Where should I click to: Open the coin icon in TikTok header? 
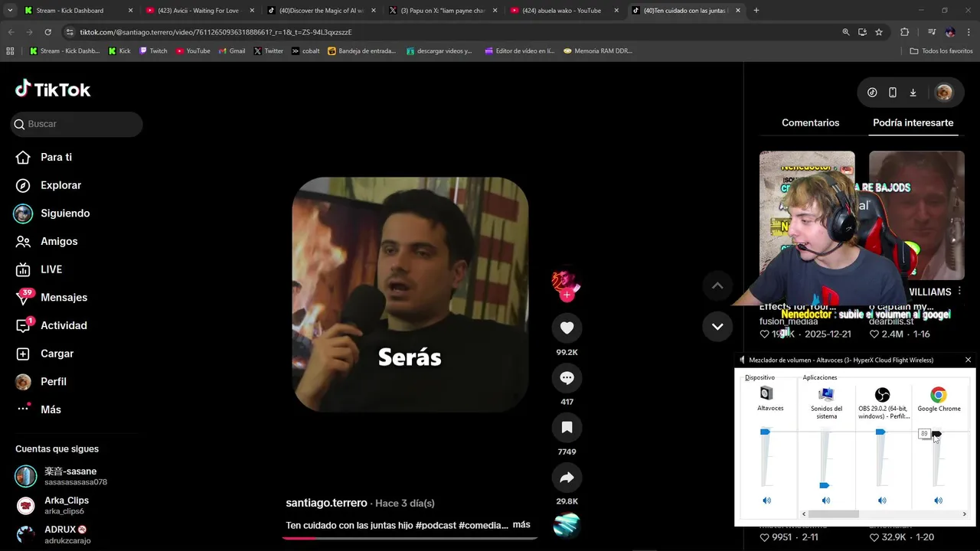click(x=872, y=93)
